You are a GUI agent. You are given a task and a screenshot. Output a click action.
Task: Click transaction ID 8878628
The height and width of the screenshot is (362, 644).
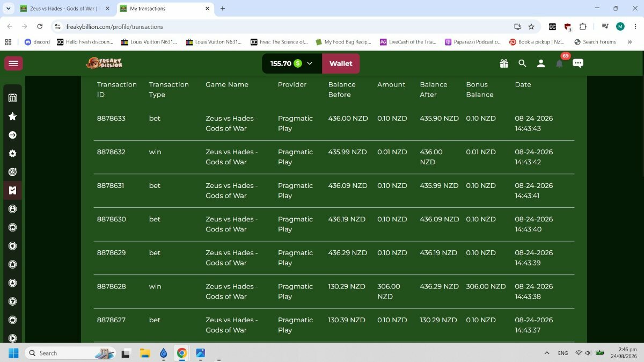point(111,286)
